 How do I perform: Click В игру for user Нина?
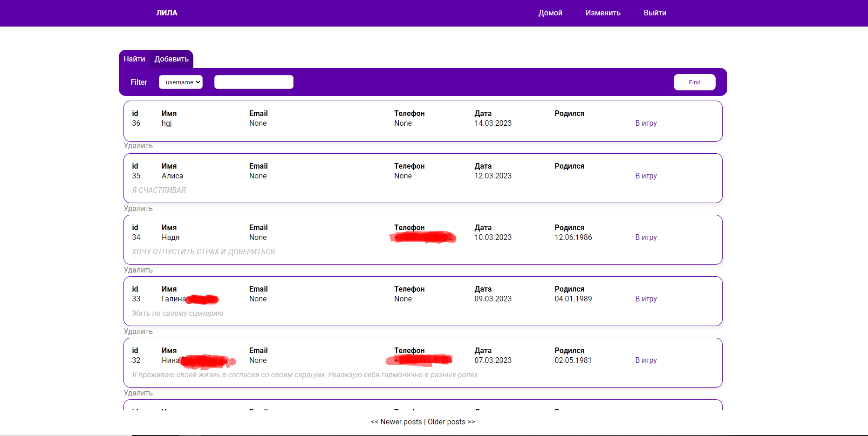[645, 360]
